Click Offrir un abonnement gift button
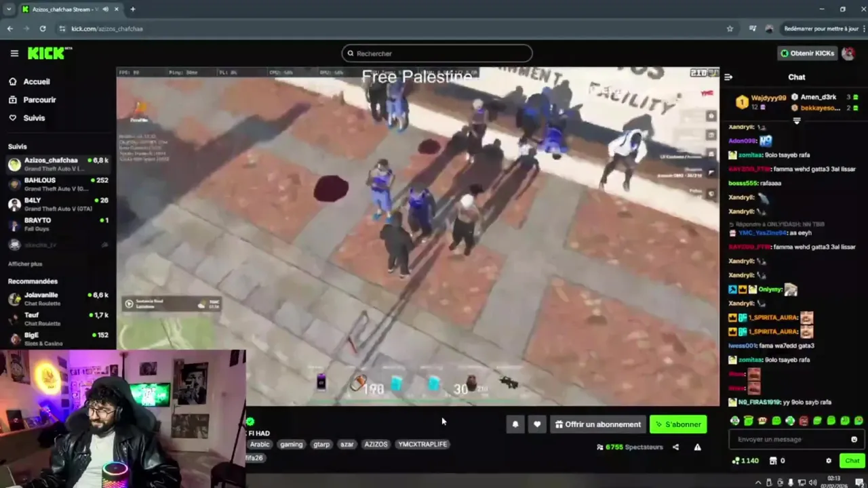 [597, 424]
